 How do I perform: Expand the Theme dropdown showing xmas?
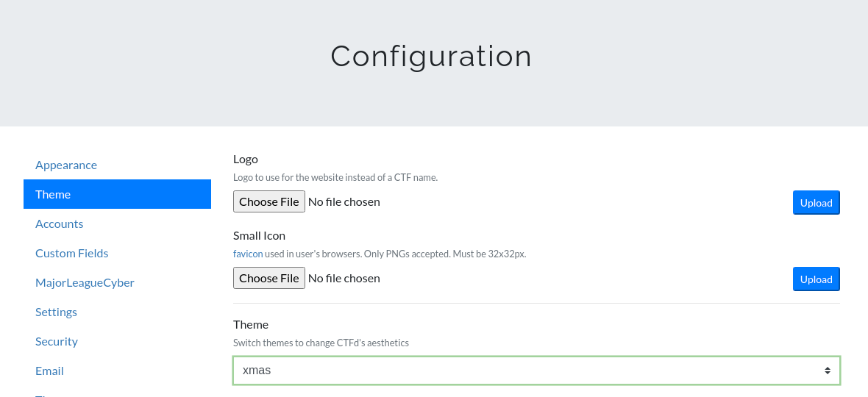536,371
